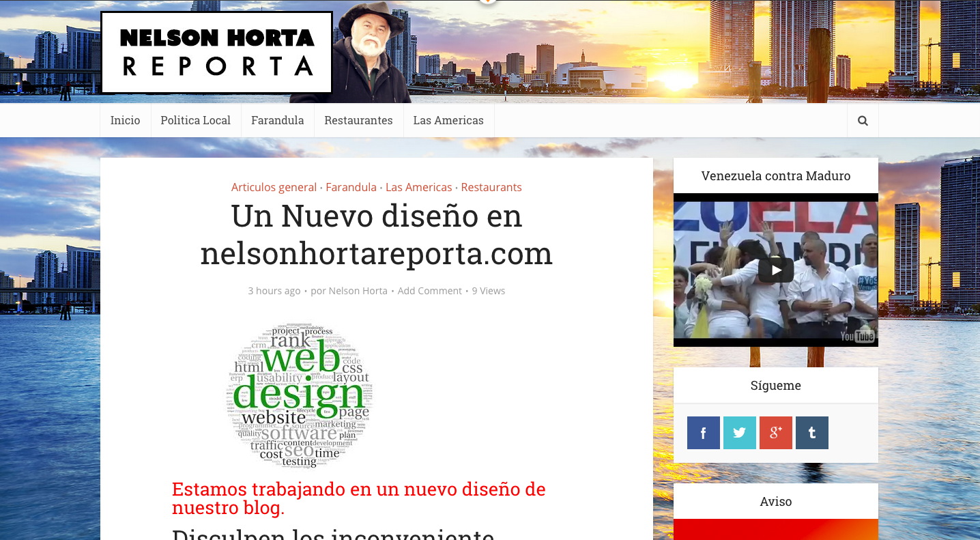Open the search magnifier icon in navbar
Viewport: 980px width, 540px height.
click(863, 120)
